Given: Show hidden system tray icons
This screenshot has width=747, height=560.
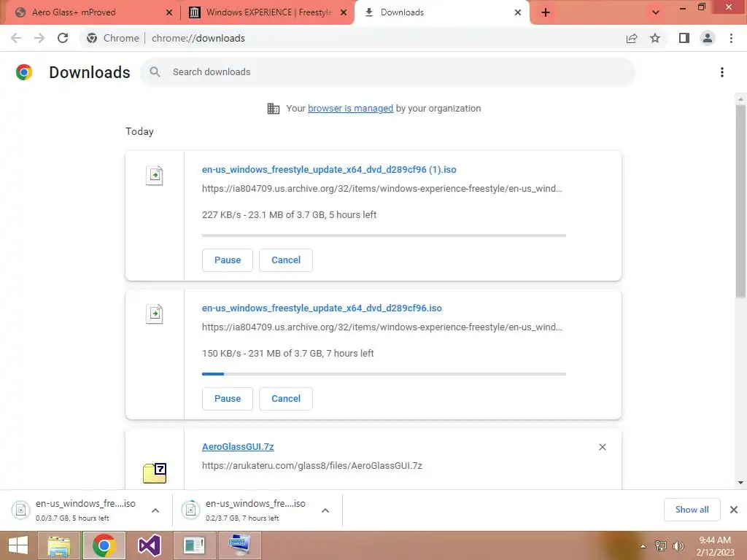Looking at the screenshot, I should (x=643, y=546).
